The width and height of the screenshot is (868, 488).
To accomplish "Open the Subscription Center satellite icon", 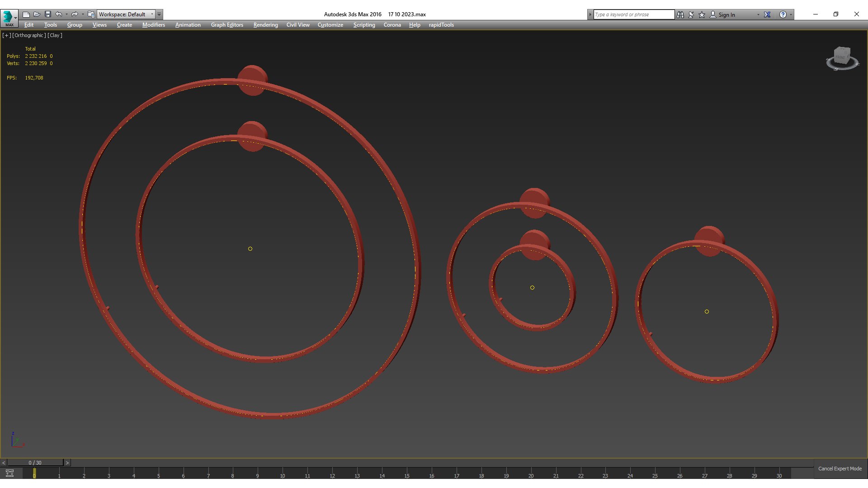I will 691,14.
